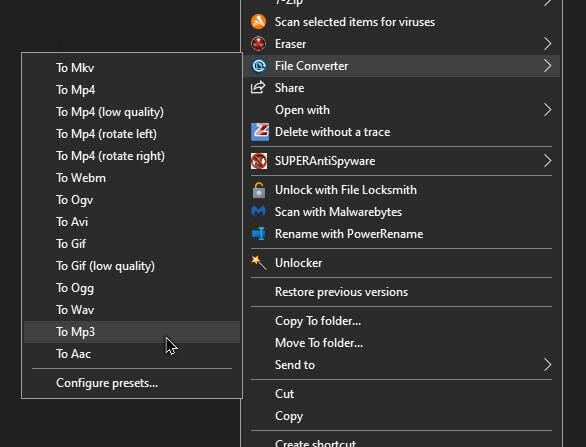Viewport: 586px width, 447px height.
Task: Click the Unlocker entry
Action: pyautogui.click(x=402, y=263)
